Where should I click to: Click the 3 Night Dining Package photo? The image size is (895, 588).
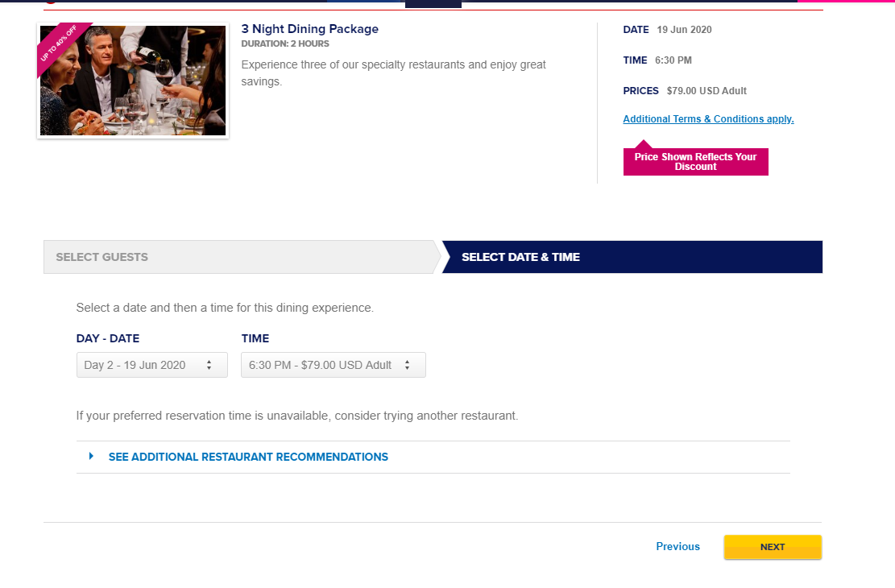coord(133,81)
